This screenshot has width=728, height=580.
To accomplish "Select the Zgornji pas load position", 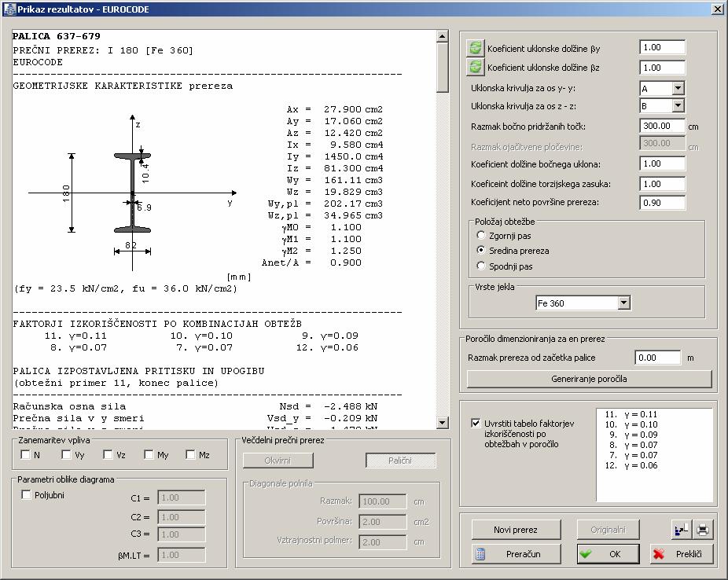I will pos(481,235).
